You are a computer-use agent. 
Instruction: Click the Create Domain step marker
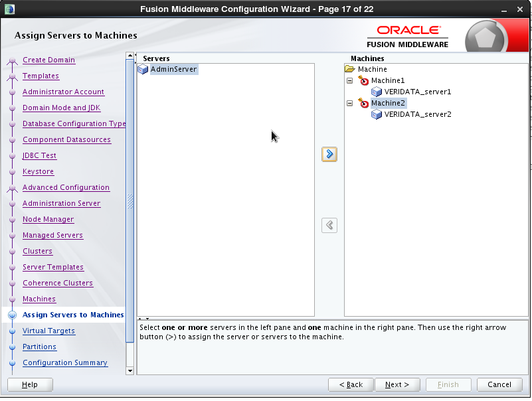coord(12,60)
